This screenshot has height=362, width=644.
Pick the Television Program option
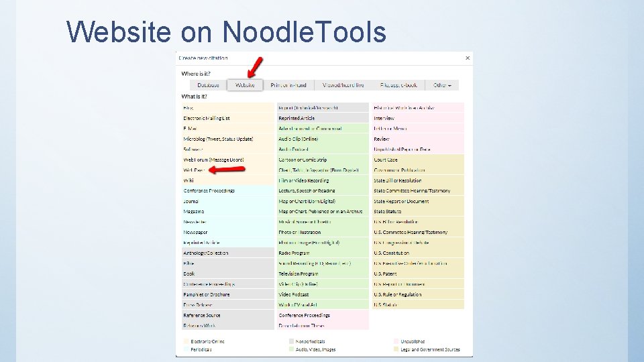click(323, 274)
